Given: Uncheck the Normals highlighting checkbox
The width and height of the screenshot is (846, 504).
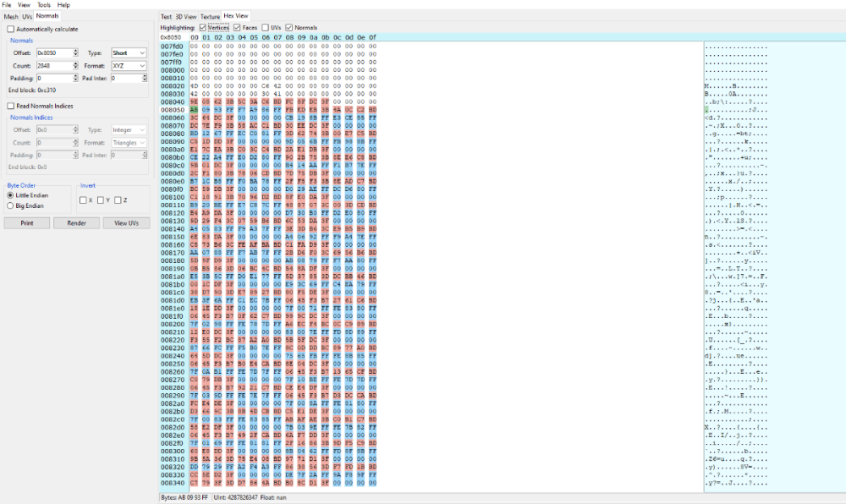Looking at the screenshot, I should pos(291,27).
